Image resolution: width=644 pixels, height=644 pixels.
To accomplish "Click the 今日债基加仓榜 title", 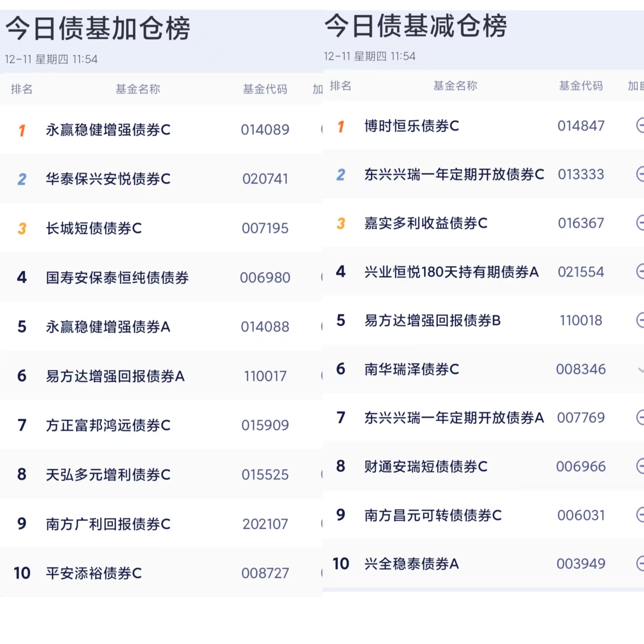I will (98, 28).
